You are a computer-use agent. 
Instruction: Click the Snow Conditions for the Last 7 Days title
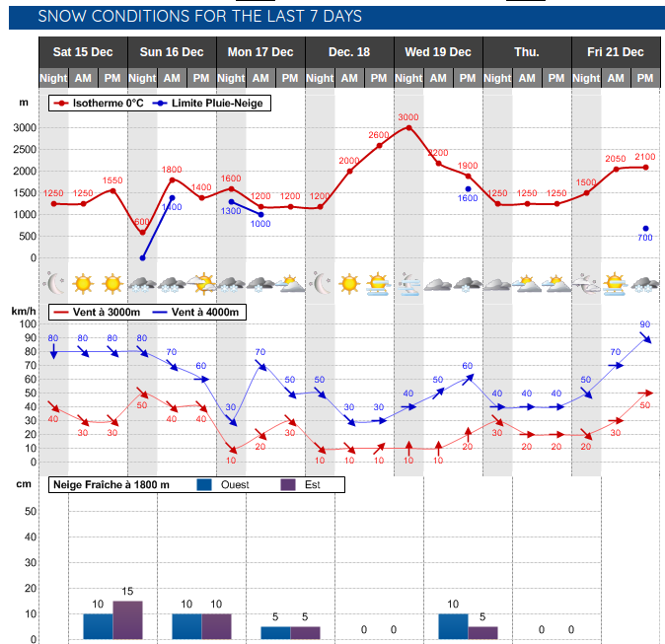point(199,16)
